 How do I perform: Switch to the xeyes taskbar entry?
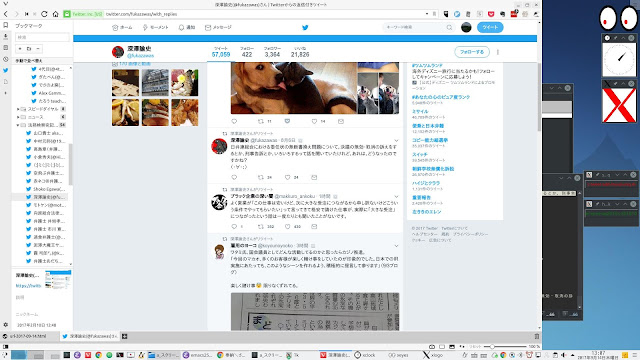coord(398,355)
